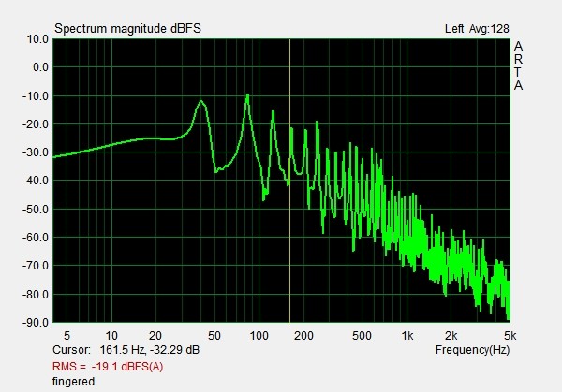Viewport: 562px width, 392px height.
Task: Click the 'fingered' caption text
Action: coord(73,382)
